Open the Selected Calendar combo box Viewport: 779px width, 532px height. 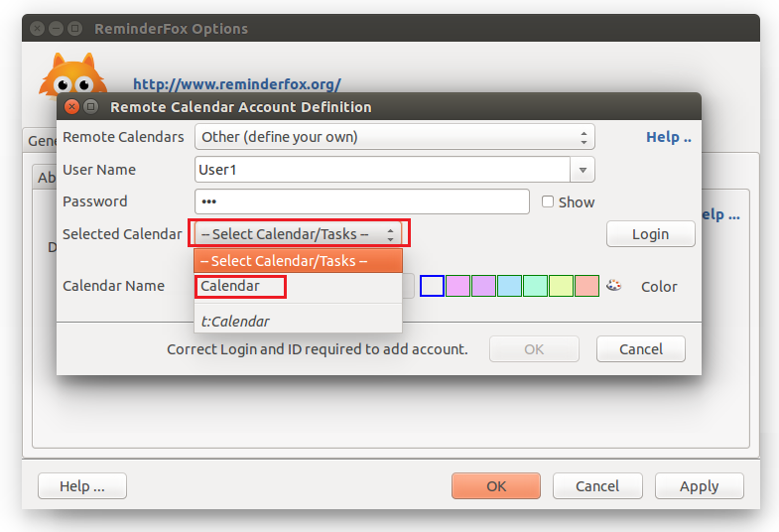[x=298, y=234]
